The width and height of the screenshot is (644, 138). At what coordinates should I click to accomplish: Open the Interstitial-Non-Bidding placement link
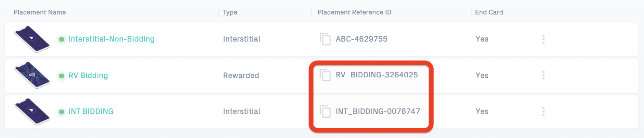click(x=111, y=39)
